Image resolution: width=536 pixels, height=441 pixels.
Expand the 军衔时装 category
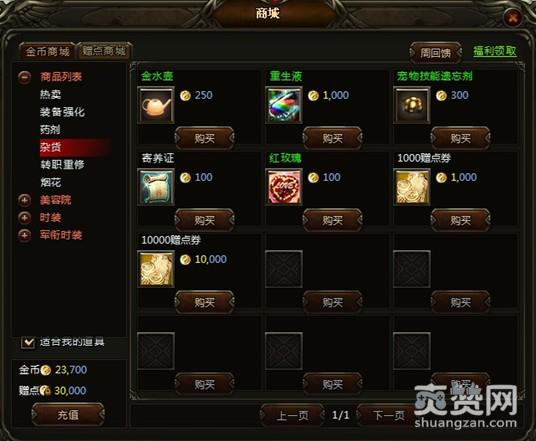pyautogui.click(x=24, y=235)
